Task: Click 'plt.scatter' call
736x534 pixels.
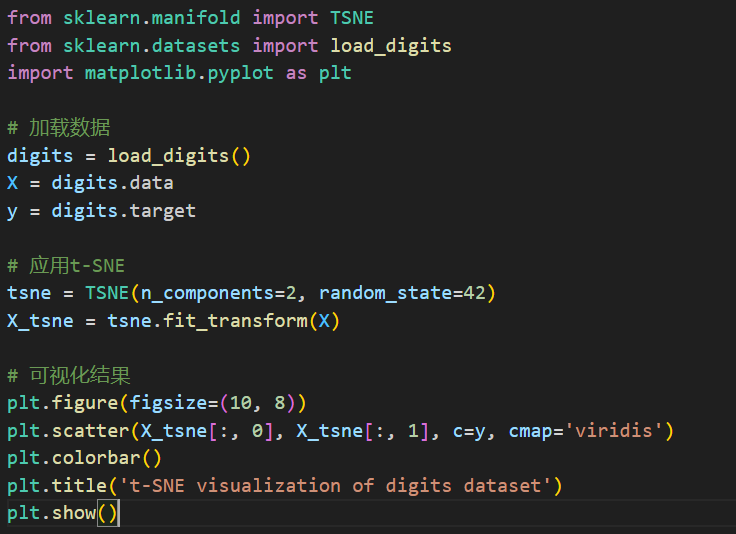Action: click(x=68, y=431)
